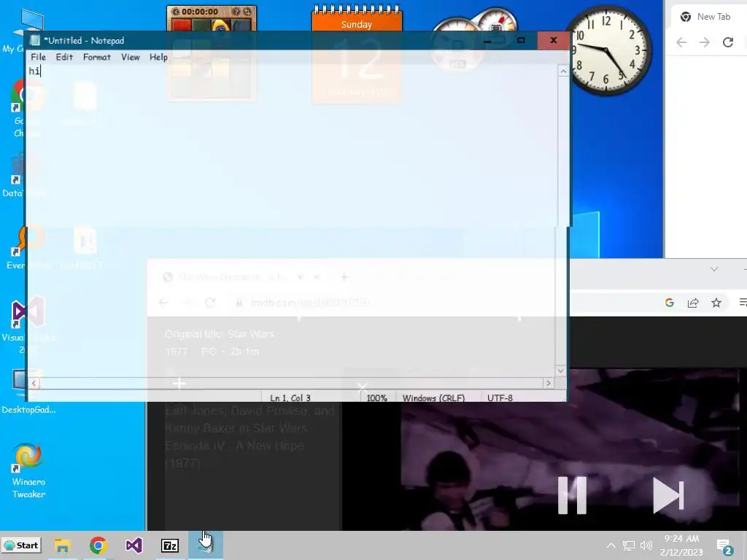Select the New Tab tab in Chrome

coord(708,17)
